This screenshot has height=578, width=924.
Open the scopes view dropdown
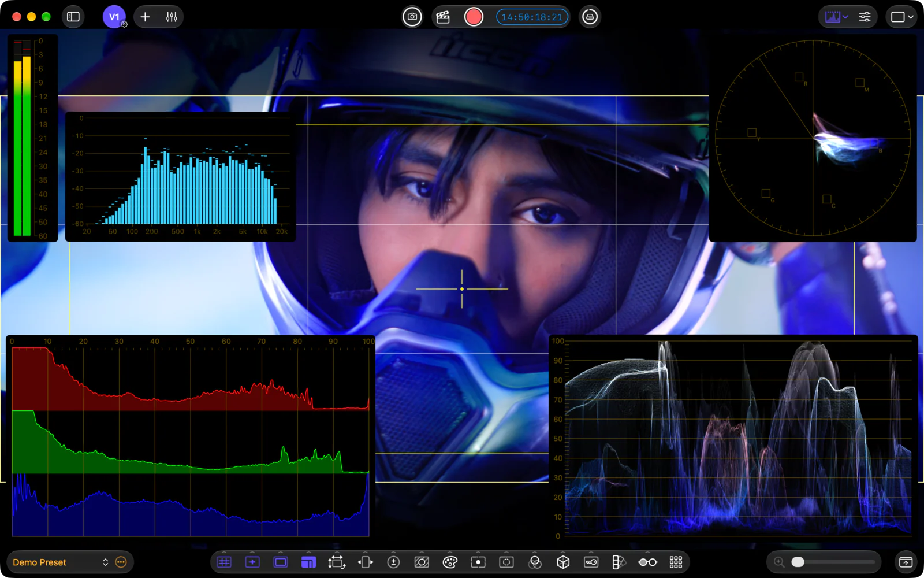836,17
